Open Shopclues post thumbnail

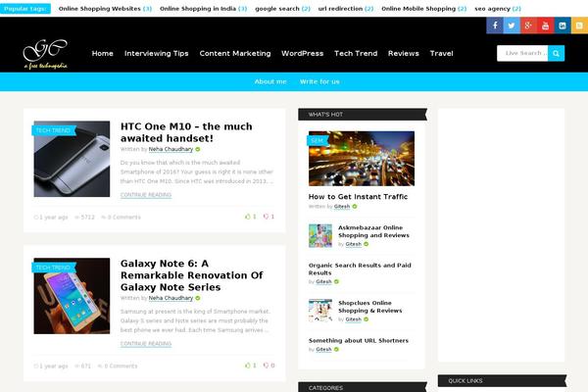(x=320, y=311)
